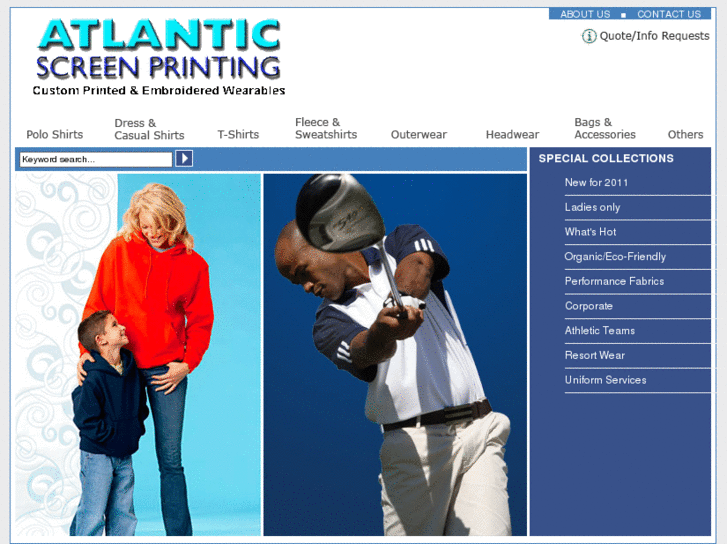Image resolution: width=727 pixels, height=545 pixels.
Task: Open the About Us page
Action: (x=585, y=14)
